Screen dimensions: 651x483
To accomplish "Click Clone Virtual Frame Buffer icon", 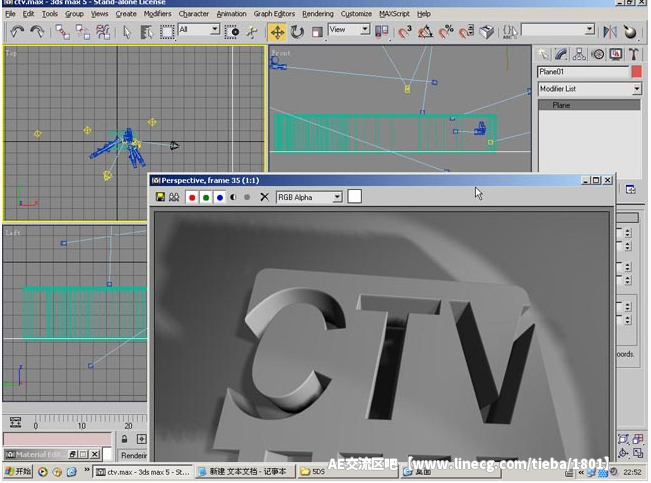I will coord(174,197).
